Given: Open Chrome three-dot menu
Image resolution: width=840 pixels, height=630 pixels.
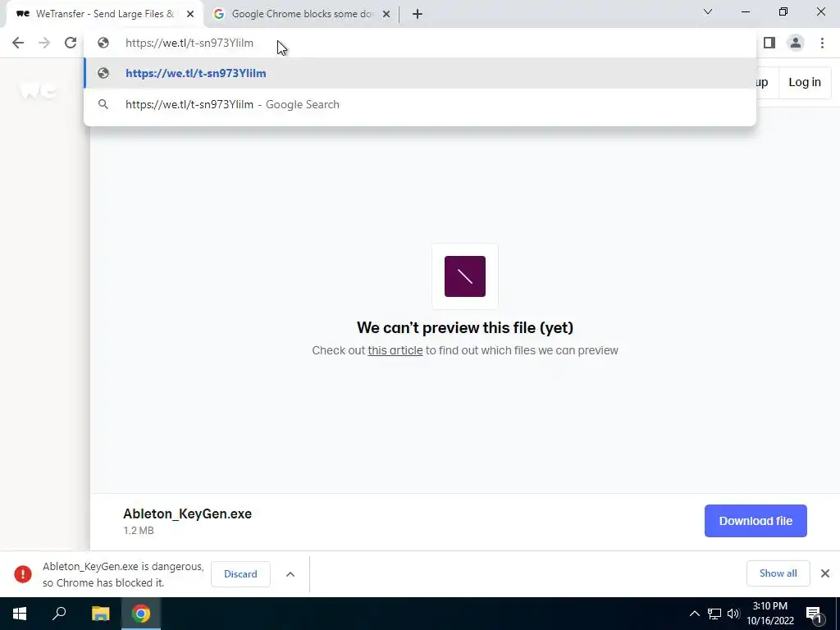Looking at the screenshot, I should (x=822, y=43).
